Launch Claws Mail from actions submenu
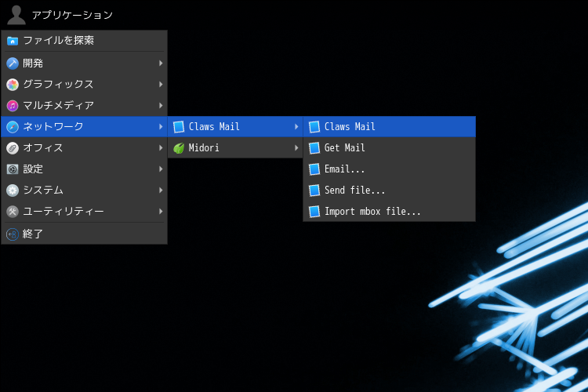This screenshot has width=588, height=392. point(389,126)
